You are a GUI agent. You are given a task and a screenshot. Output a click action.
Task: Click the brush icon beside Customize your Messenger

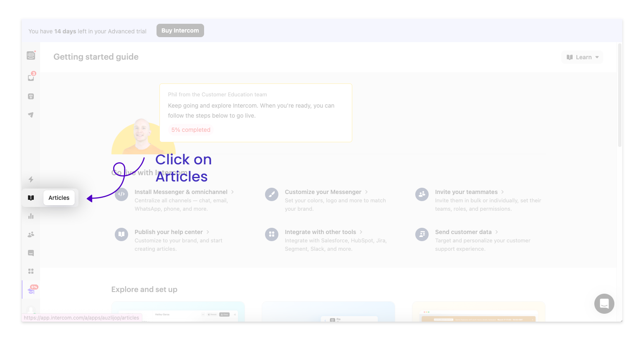pyautogui.click(x=272, y=194)
